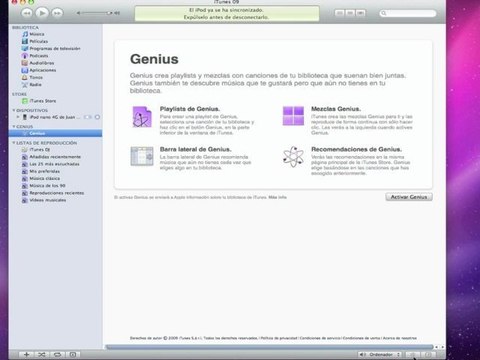Image resolution: width=480 pixels, height=360 pixels.
Task: Select iPod nano 4G device icon
Action: pos(25,117)
